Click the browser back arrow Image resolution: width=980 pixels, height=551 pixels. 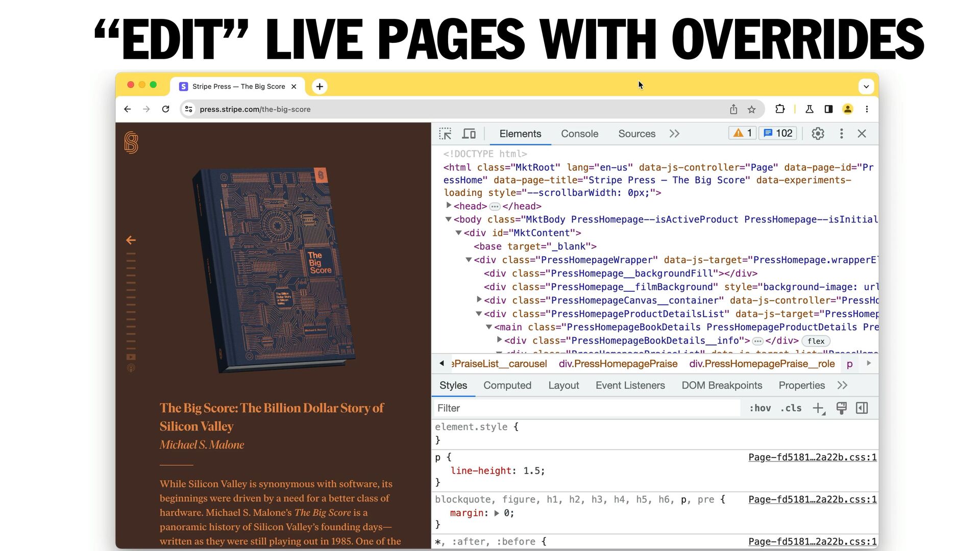[x=128, y=109]
